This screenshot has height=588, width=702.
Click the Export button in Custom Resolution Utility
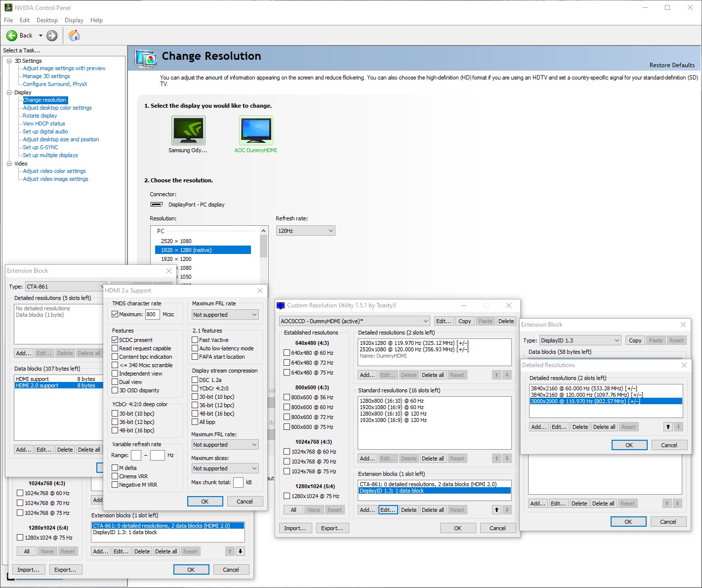point(332,528)
